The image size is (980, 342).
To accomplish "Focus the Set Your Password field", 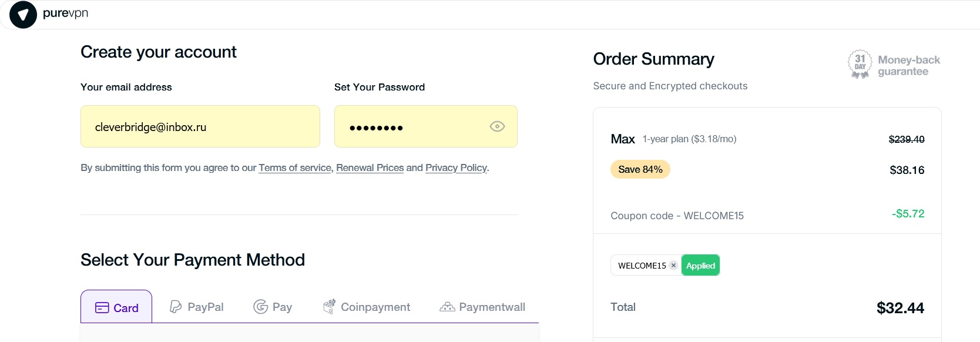I will [x=411, y=126].
